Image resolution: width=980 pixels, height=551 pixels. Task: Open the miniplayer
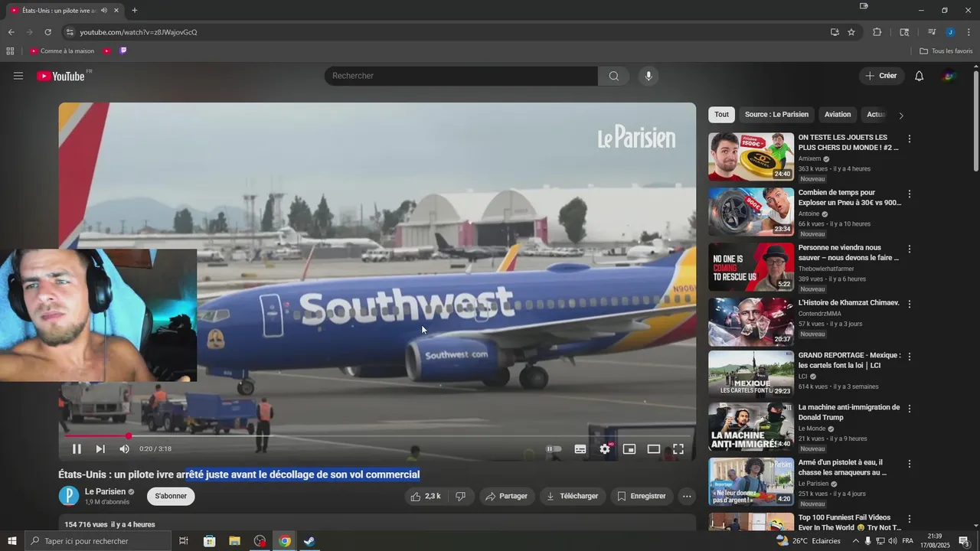629,449
